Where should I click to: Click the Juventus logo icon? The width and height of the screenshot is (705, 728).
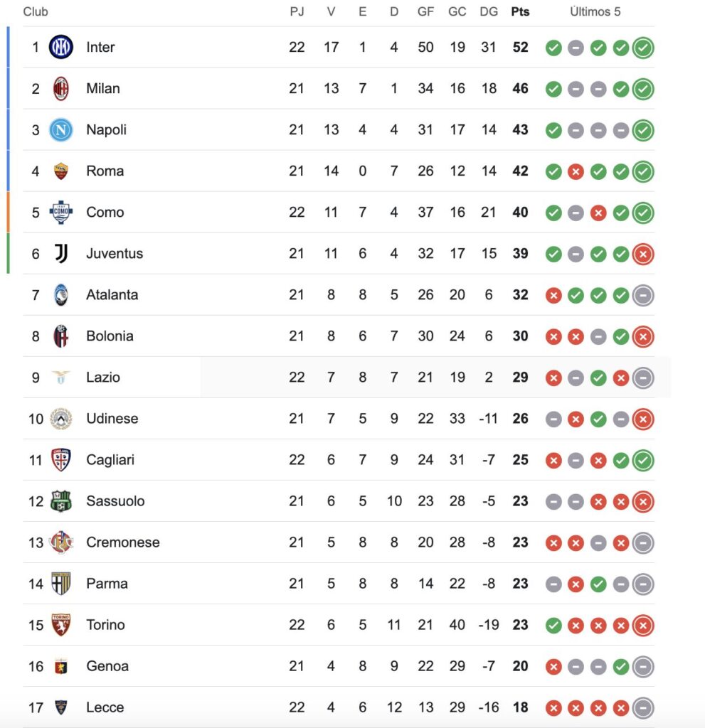60,254
